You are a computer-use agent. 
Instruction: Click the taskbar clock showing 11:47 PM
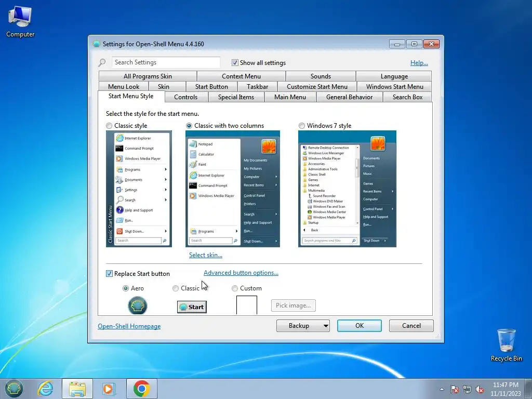coord(506,389)
